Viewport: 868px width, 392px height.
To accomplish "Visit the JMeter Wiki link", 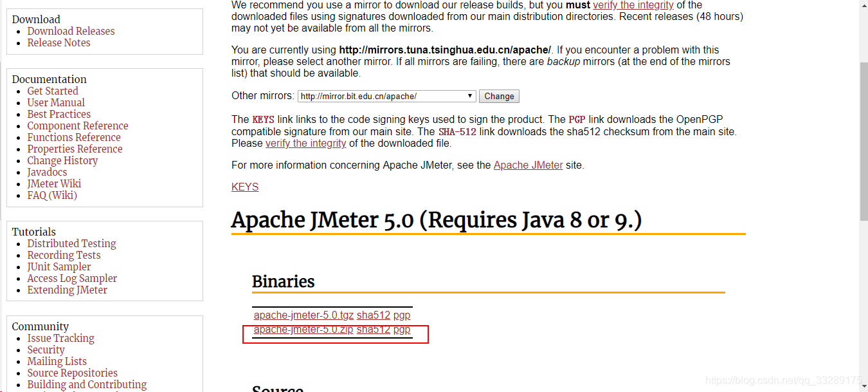I will [54, 183].
